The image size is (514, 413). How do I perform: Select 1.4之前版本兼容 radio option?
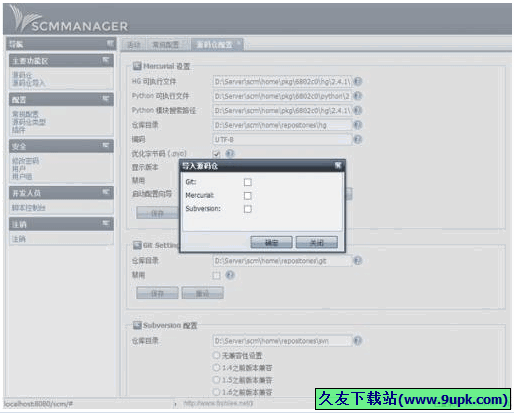pyautogui.click(x=216, y=368)
